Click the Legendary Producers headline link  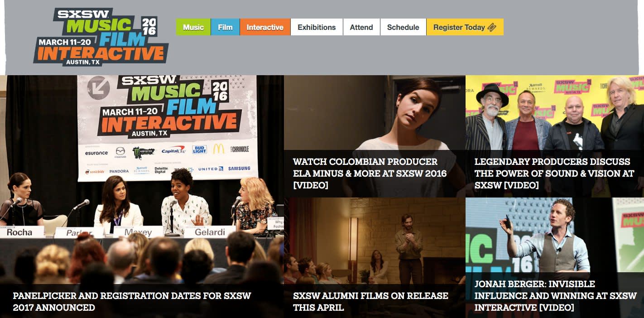click(x=552, y=173)
